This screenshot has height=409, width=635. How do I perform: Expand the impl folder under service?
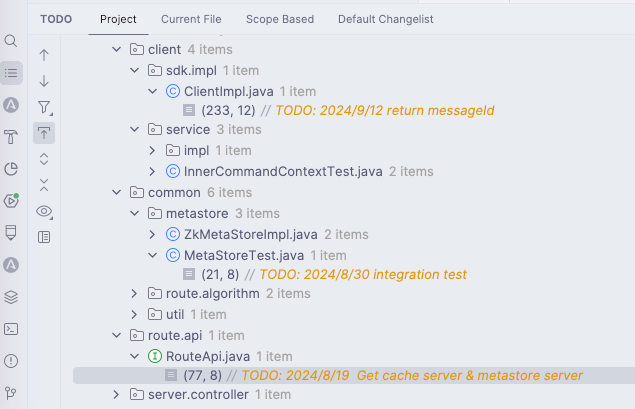[x=152, y=150]
